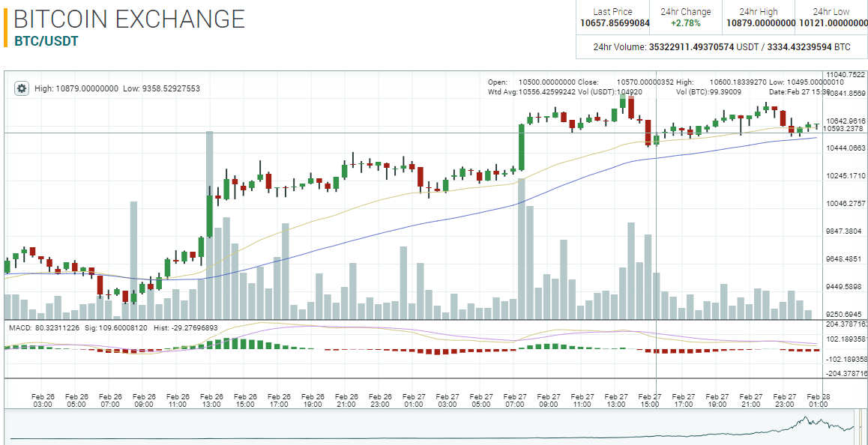Click the Feb 26 13:00 time axis label

pos(211,400)
